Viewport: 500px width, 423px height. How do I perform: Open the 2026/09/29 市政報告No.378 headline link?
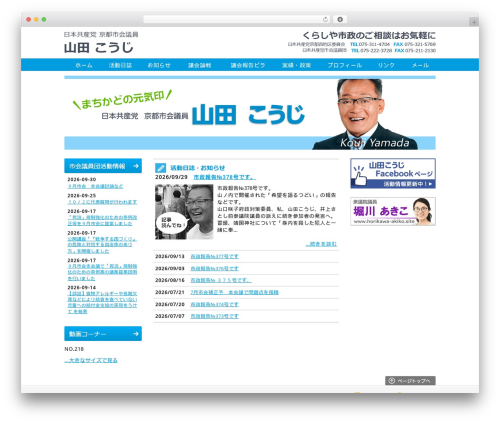[225, 177]
